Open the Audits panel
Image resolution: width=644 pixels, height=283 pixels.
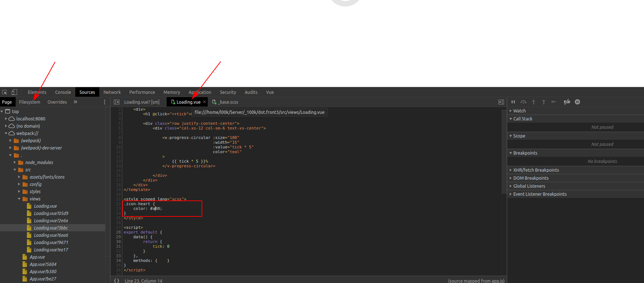[x=251, y=92]
